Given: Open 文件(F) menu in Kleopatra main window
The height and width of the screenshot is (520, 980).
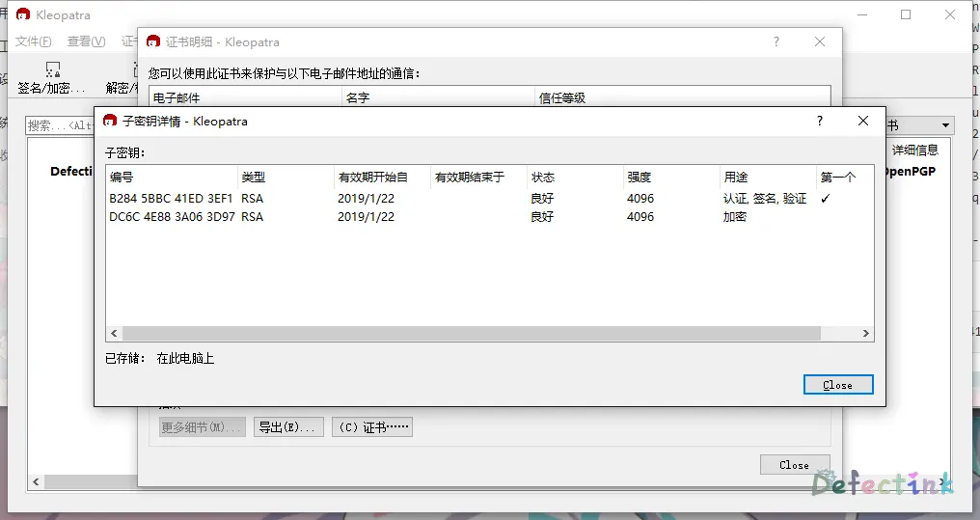Looking at the screenshot, I should (33, 41).
